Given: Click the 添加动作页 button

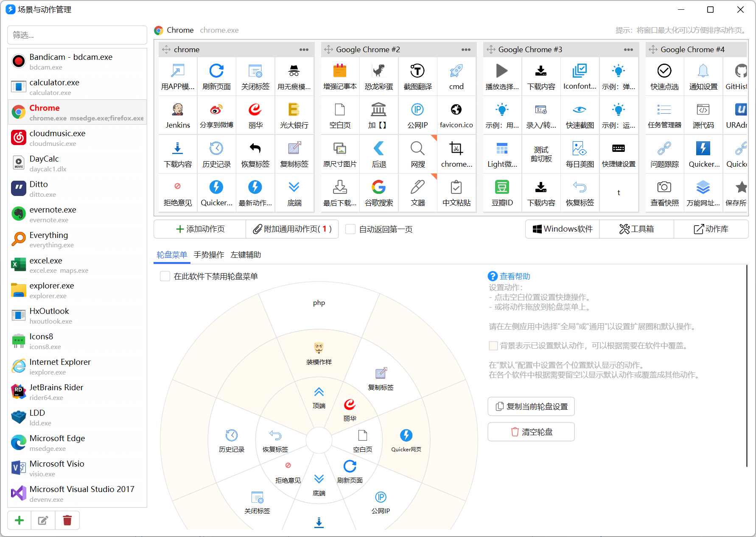Looking at the screenshot, I should point(200,229).
